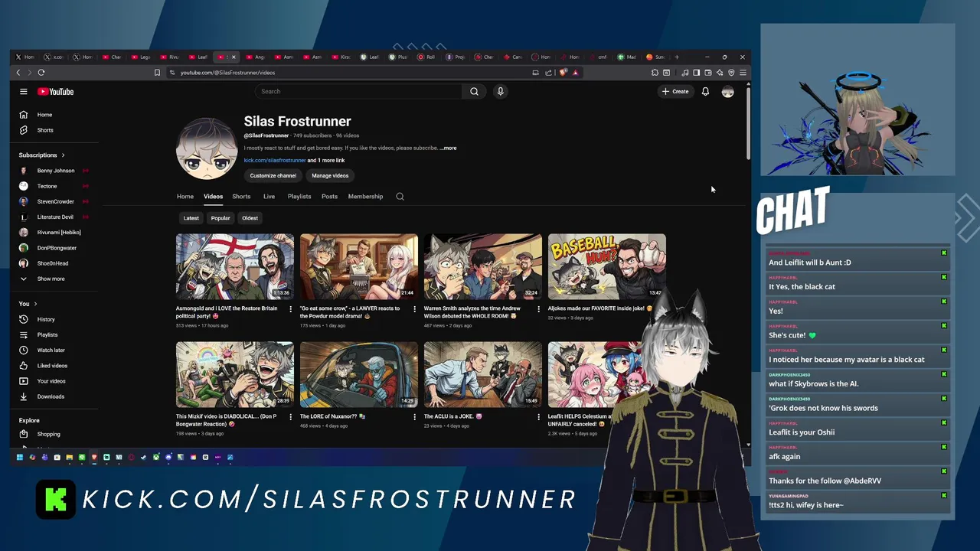980x551 pixels.
Task: Open the options menu for the ACLU video
Action: click(538, 417)
